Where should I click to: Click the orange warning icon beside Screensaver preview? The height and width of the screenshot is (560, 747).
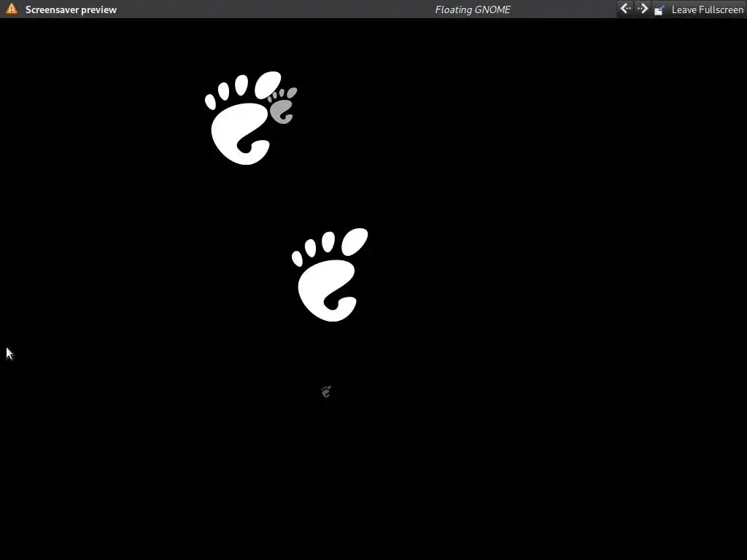[x=12, y=9]
